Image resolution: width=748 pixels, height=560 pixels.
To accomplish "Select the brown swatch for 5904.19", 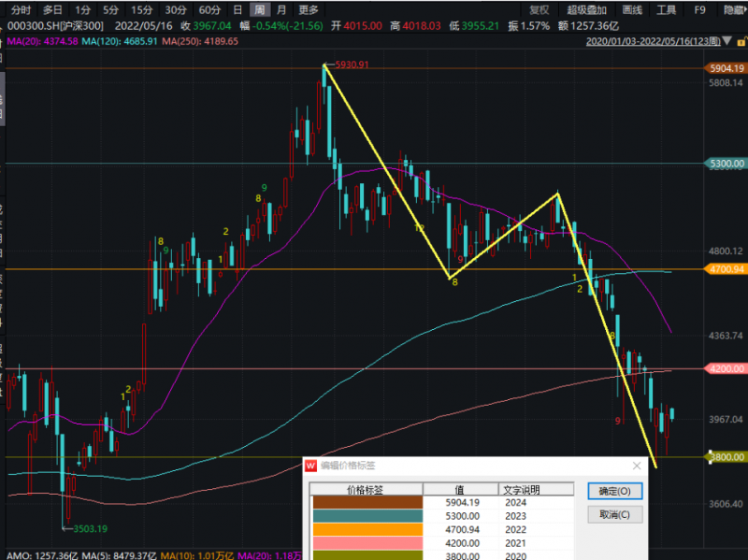I will click(x=366, y=502).
